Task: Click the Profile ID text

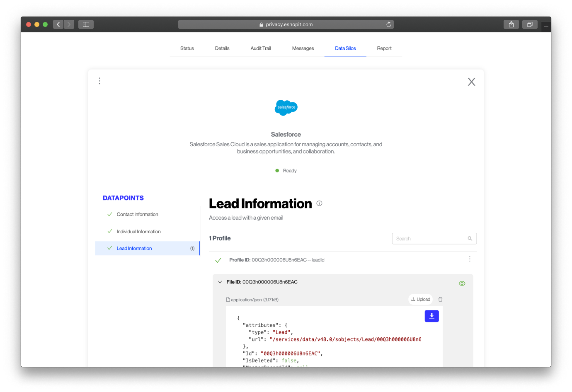Action: (277, 260)
